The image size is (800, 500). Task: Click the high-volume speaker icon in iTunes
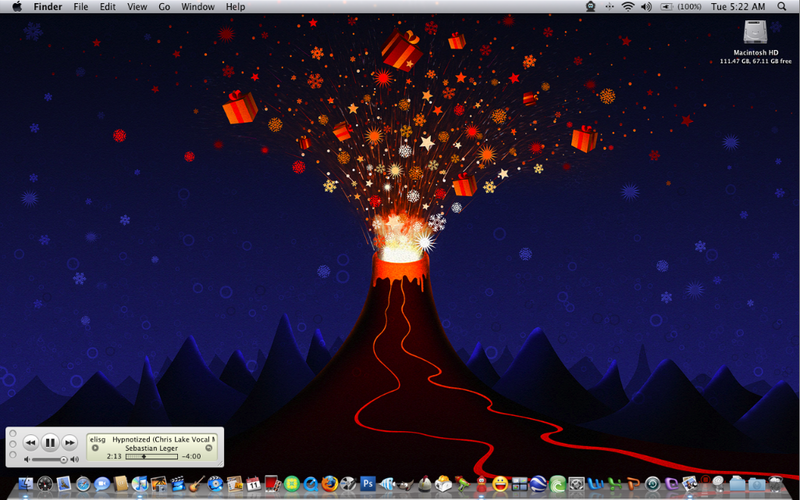(x=74, y=460)
